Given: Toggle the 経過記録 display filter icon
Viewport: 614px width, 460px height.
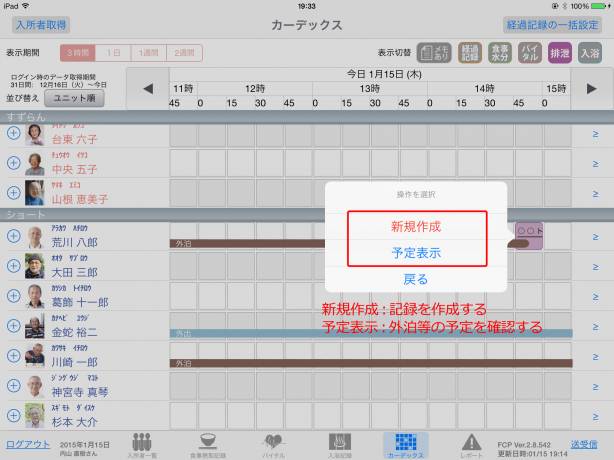Looking at the screenshot, I should click(472, 54).
